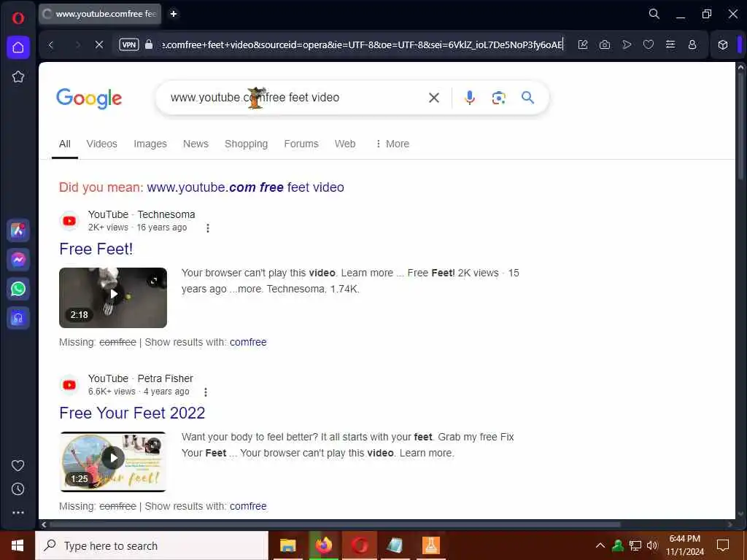Screen dimensions: 747x560
Task: Click the YouTube favicon beside Petra Fisher
Action: pos(69,385)
